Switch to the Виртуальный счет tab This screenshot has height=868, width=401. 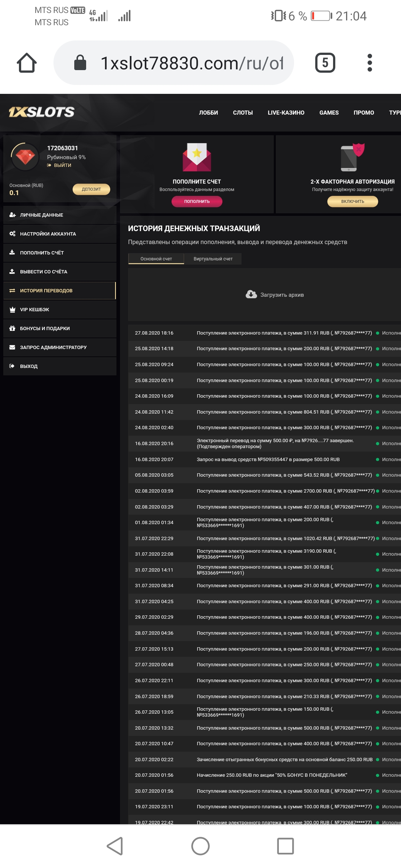tap(213, 259)
